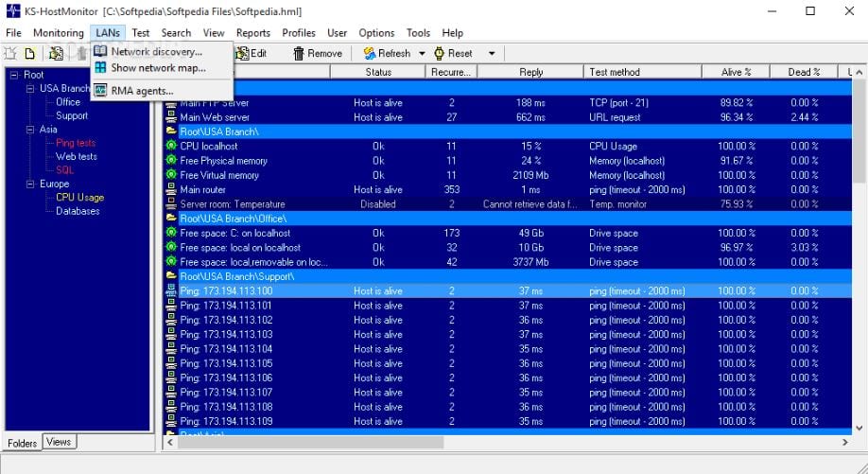Click the Show network map grid icon

[x=100, y=67]
